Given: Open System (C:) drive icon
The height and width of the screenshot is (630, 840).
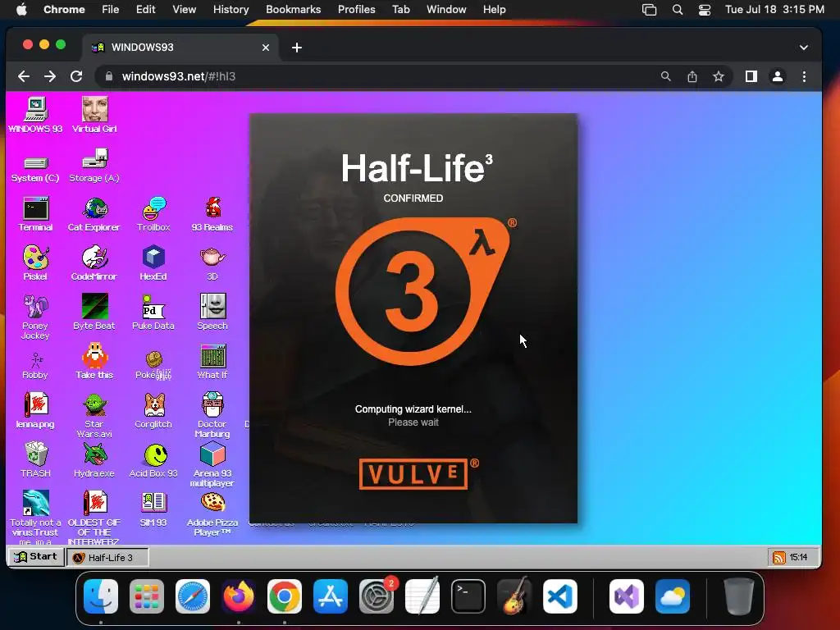Looking at the screenshot, I should (x=35, y=168).
